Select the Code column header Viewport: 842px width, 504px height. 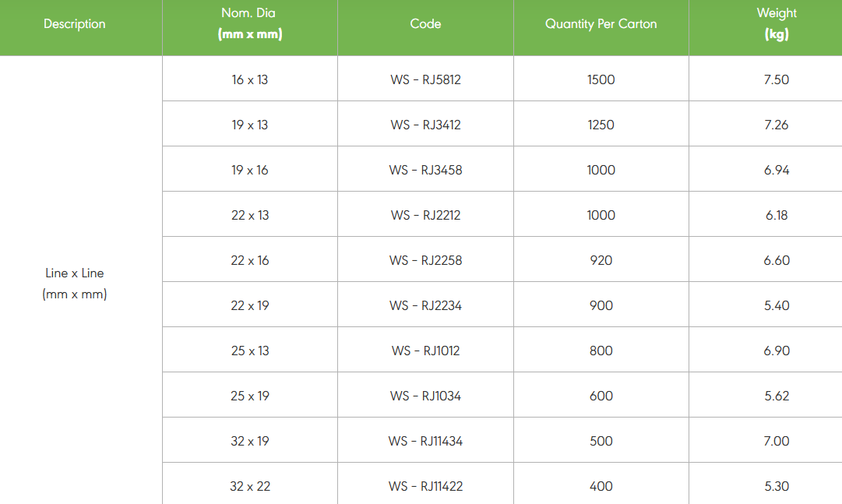[x=425, y=24]
